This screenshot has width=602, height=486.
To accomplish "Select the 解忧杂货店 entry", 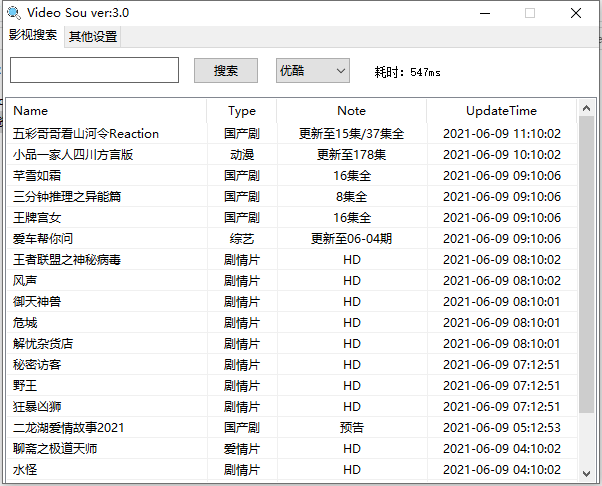I will coord(292,344).
